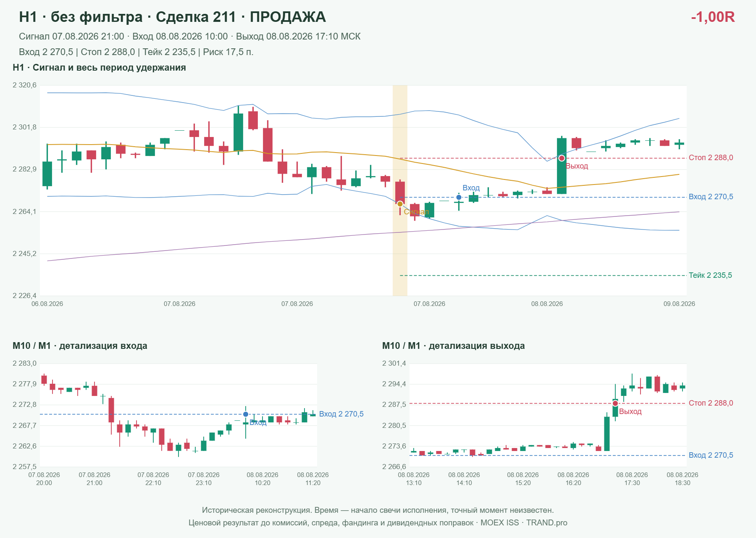756x538 pixels.
Task: Click the 2 301,8 axis value on the H1 chart
Action: 24,127
